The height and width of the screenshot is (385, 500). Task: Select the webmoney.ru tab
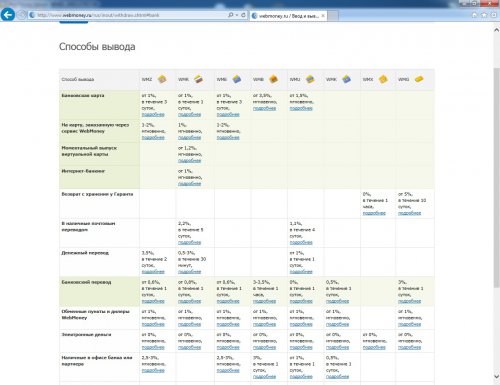click(288, 16)
